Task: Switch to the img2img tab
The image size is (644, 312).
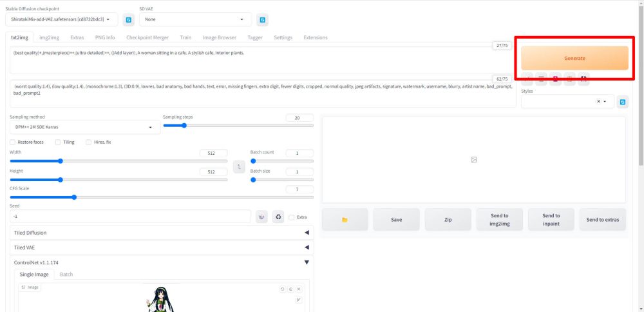Action: (50, 37)
